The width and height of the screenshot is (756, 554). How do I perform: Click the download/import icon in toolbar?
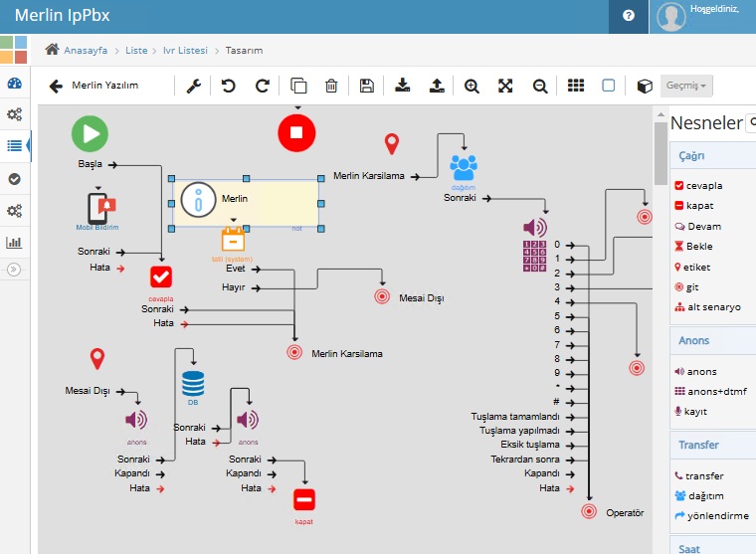point(402,86)
